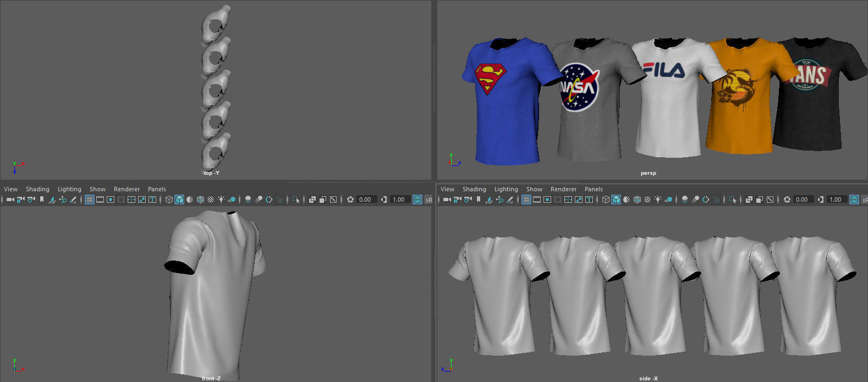Toggle X-Ray Active Components in front -Z panel
868x382 pixels.
coord(322,200)
